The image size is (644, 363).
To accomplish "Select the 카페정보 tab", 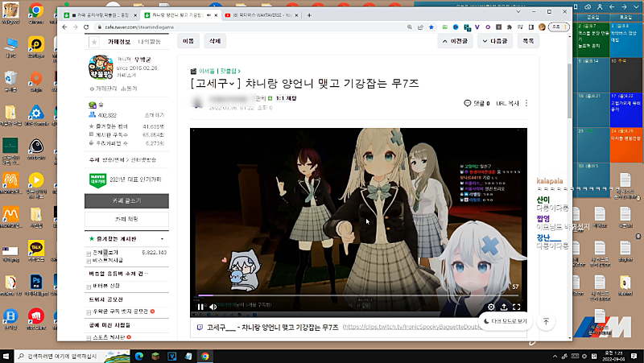I will 118,42.
